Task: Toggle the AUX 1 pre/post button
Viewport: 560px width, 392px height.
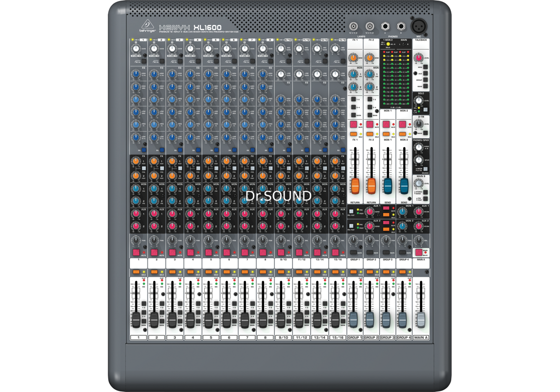Action: click(x=351, y=211)
